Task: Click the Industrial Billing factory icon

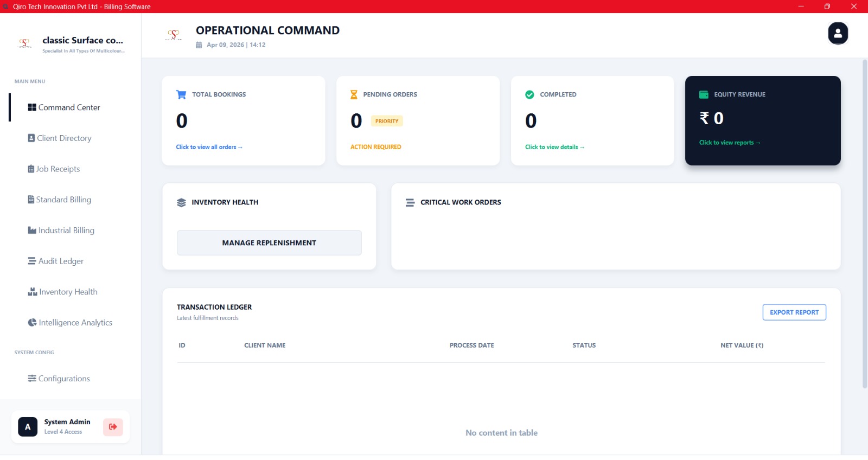Action: (x=32, y=231)
